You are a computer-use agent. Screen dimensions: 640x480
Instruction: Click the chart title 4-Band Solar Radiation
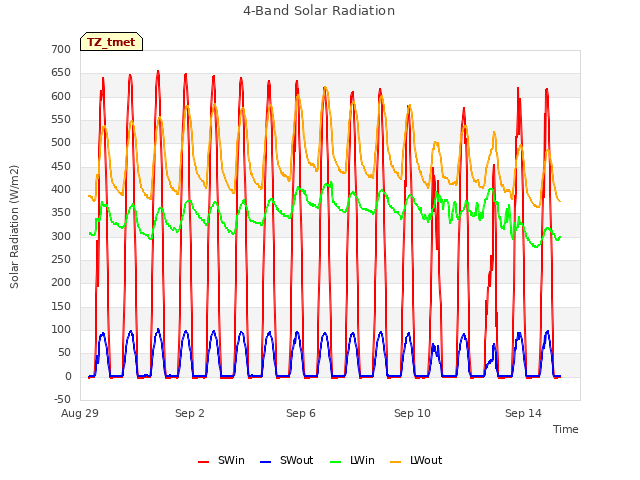click(319, 11)
